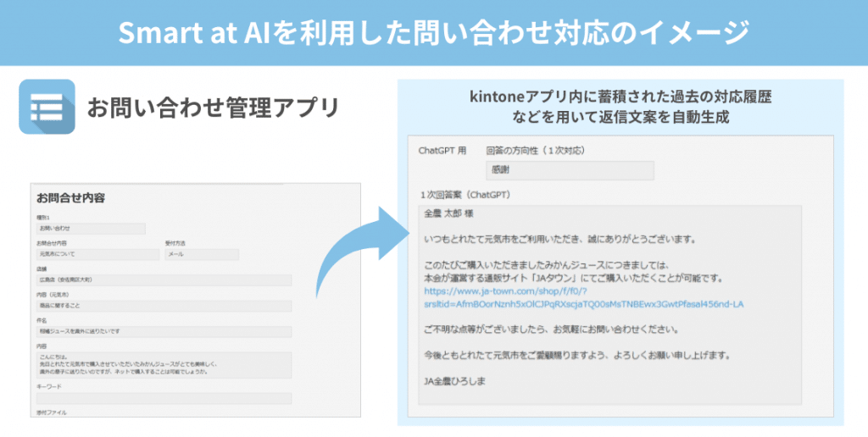Click the 件名 field about 柑橘ジュース
This screenshot has width=868, height=437.
pyautogui.click(x=164, y=331)
